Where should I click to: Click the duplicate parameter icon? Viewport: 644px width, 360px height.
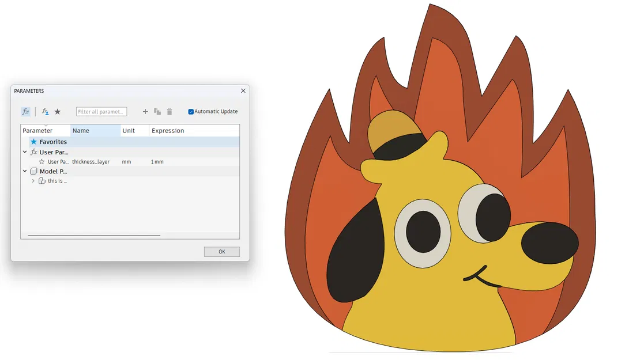[157, 112]
